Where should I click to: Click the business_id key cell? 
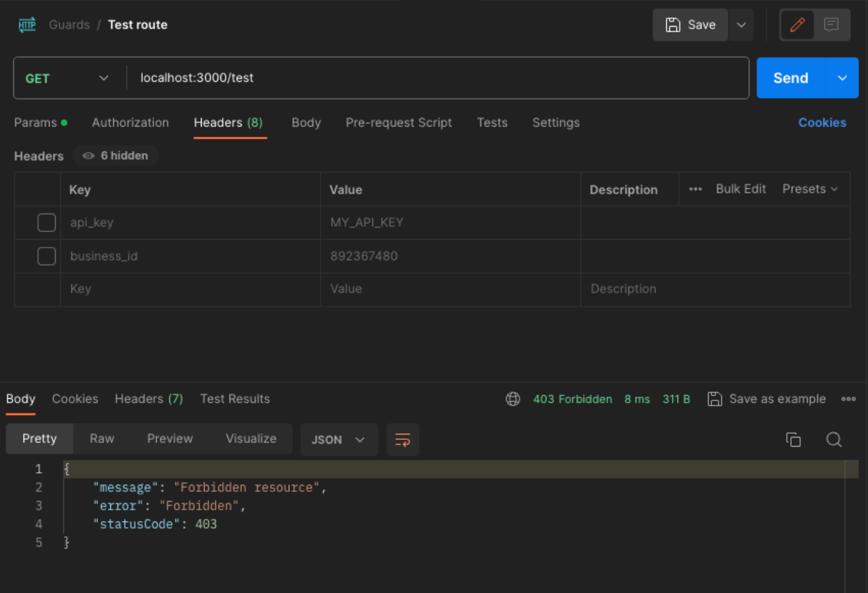[x=191, y=256]
